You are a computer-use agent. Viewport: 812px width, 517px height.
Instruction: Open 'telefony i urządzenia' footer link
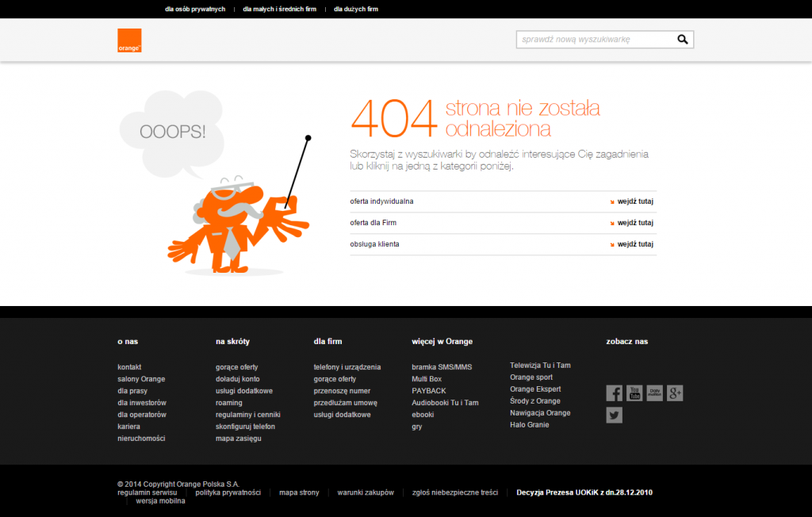coord(347,367)
